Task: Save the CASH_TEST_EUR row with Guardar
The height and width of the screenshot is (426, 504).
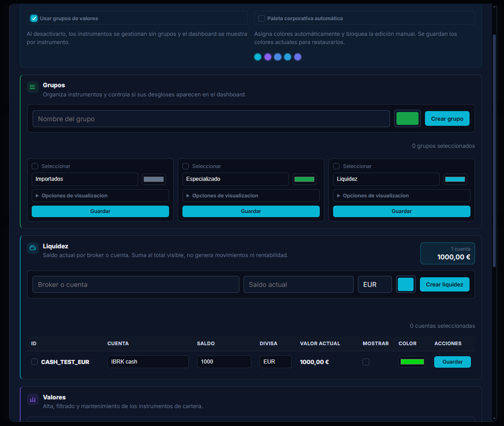Action: pyautogui.click(x=452, y=362)
